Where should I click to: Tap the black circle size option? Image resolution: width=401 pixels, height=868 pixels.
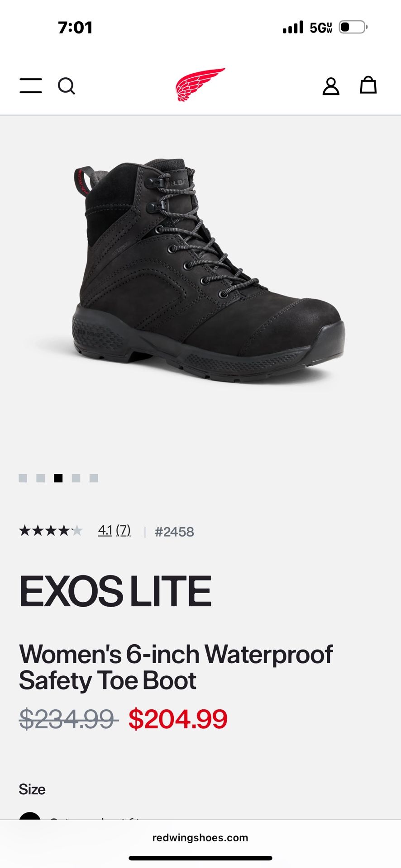(x=30, y=816)
